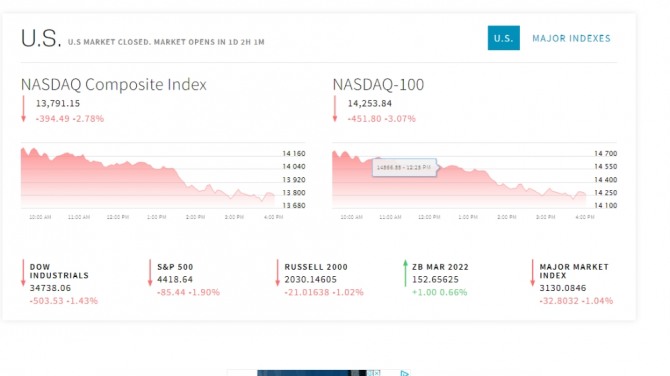Click the NASDAQ-100 price change -451.80
670x376 pixels.
364,119
